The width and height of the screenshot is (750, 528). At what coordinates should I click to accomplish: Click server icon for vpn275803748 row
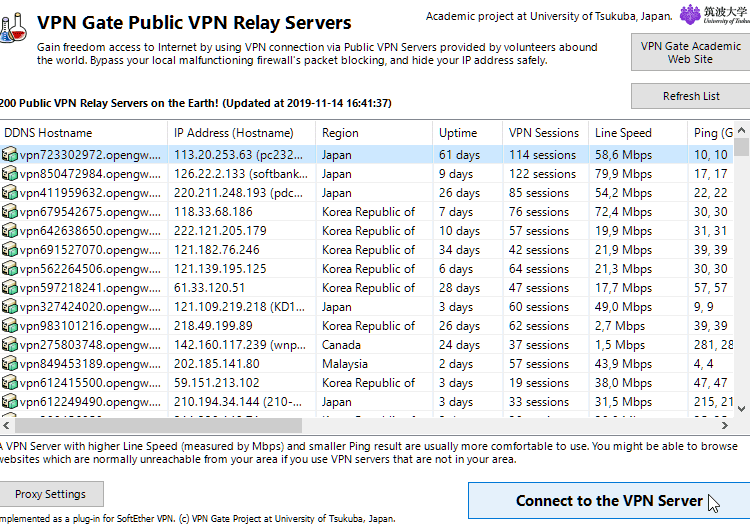click(x=10, y=345)
